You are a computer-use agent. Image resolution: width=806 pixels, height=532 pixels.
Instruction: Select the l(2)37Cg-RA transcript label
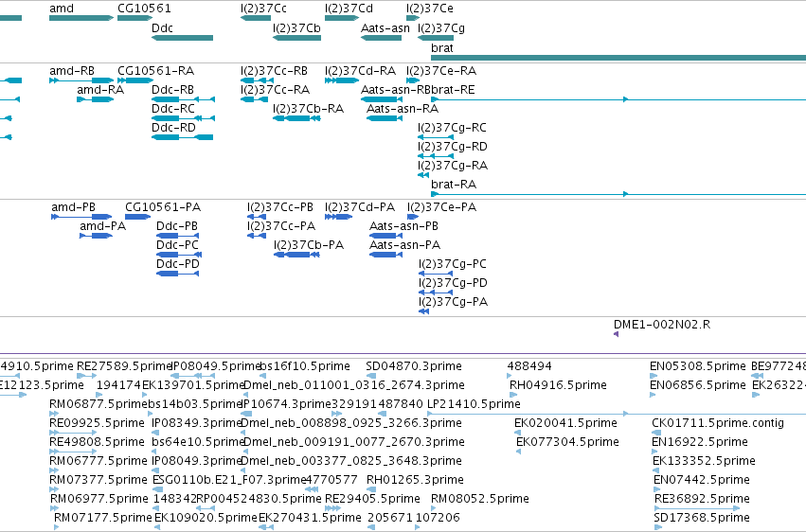tap(453, 166)
